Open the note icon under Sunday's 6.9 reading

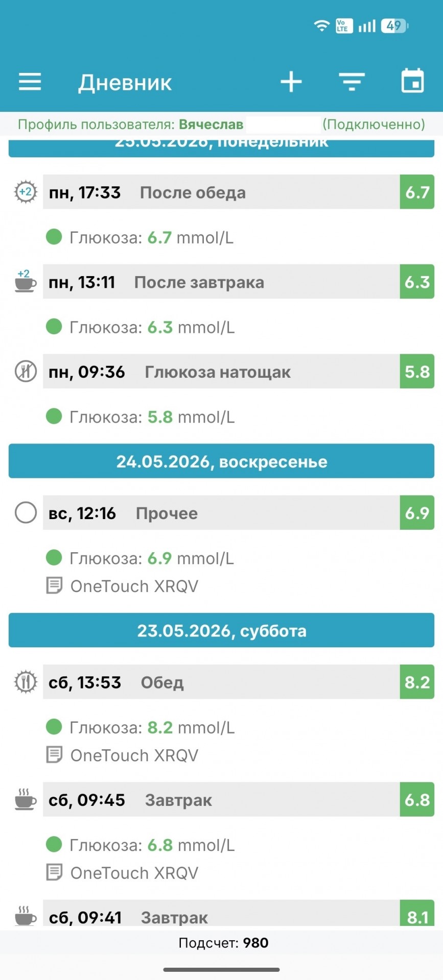point(54,585)
